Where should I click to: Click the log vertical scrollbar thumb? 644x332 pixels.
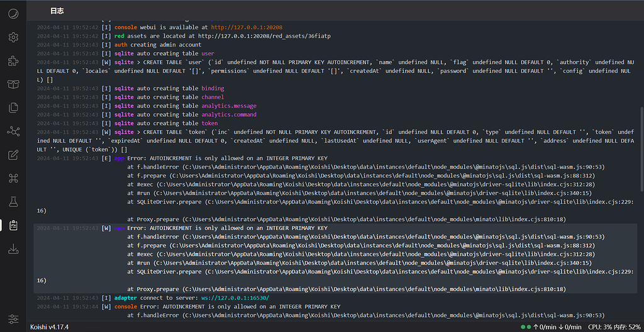click(641, 149)
